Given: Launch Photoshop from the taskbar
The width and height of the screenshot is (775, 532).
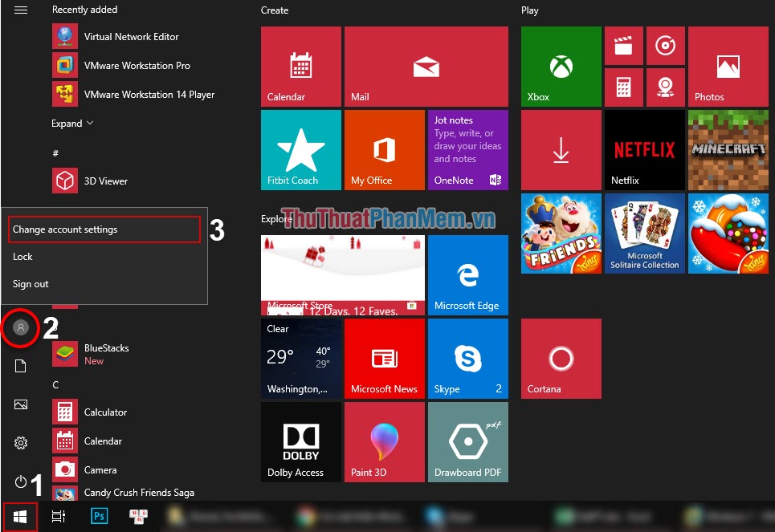Looking at the screenshot, I should [99, 516].
